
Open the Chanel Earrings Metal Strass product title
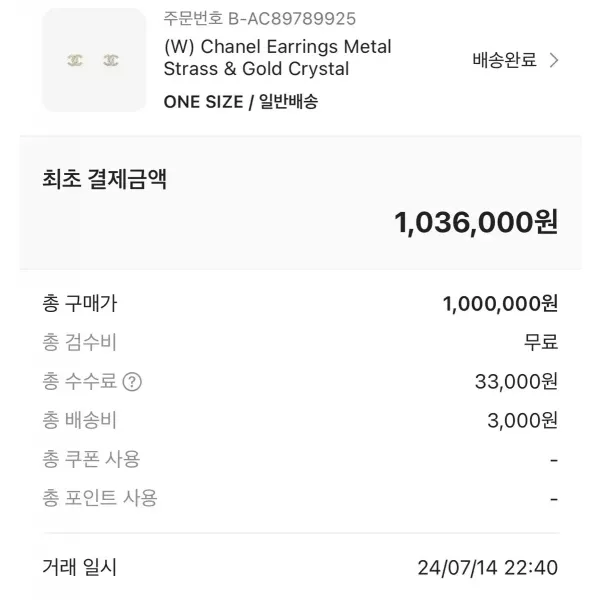pyautogui.click(x=277, y=58)
